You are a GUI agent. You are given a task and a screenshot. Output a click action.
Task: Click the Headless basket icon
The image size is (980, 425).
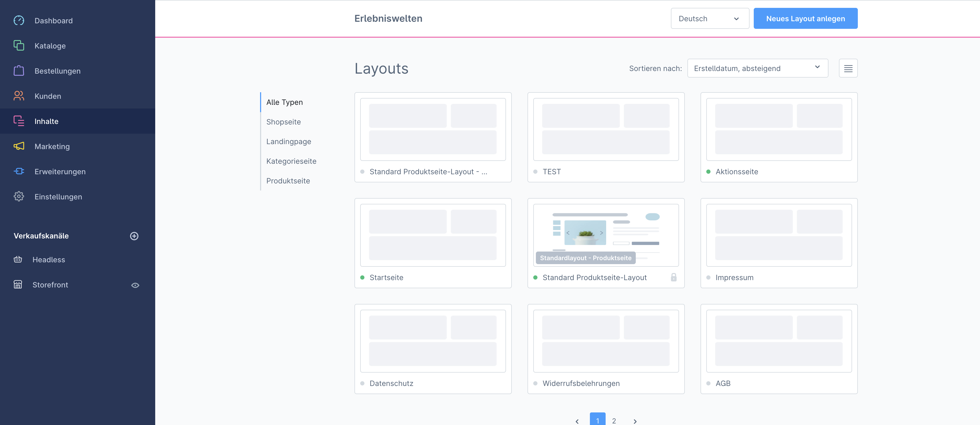[x=18, y=259]
